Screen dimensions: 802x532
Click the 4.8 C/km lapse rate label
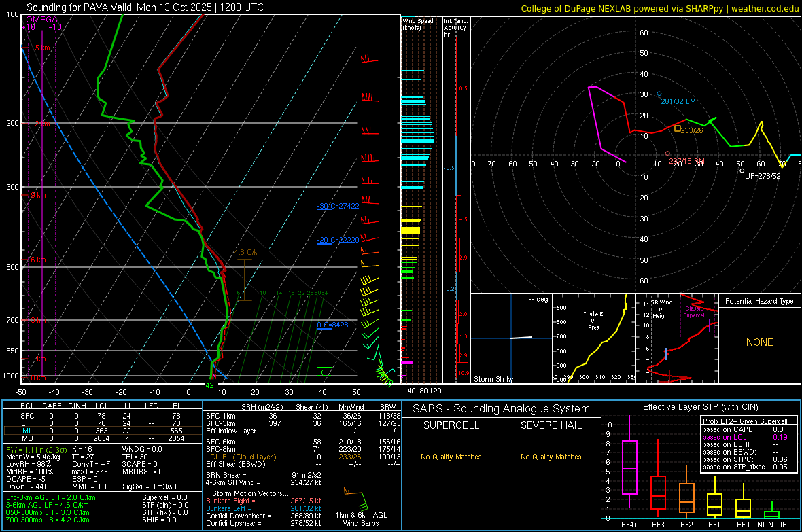click(248, 252)
